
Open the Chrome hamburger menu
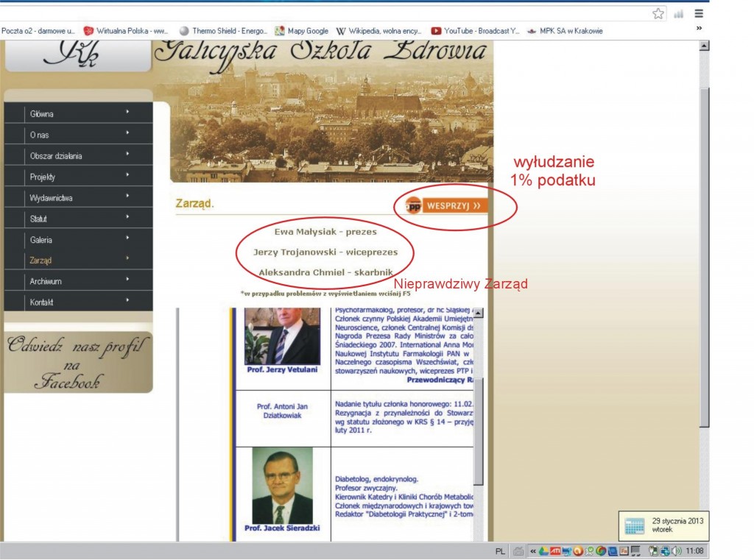point(699,13)
